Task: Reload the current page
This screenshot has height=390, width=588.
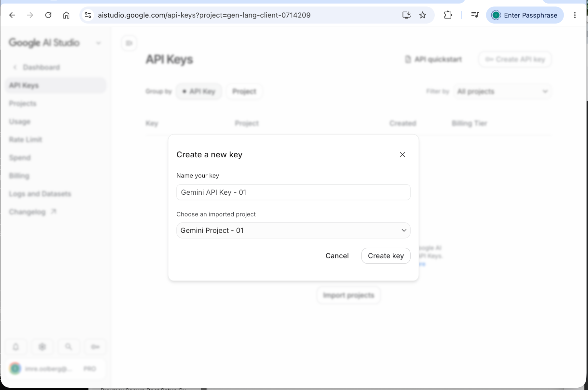Action: 48,15
